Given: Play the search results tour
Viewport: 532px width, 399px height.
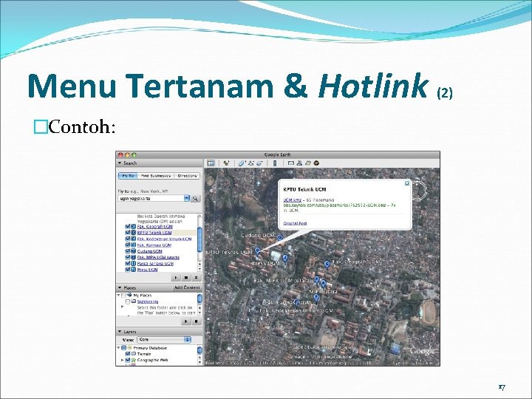Looking at the screenshot, I should click(x=176, y=278).
